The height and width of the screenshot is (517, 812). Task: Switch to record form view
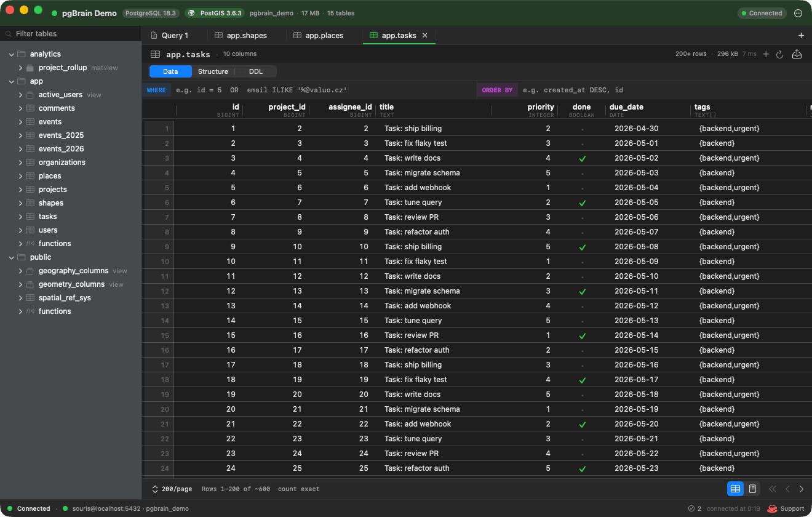click(x=752, y=489)
